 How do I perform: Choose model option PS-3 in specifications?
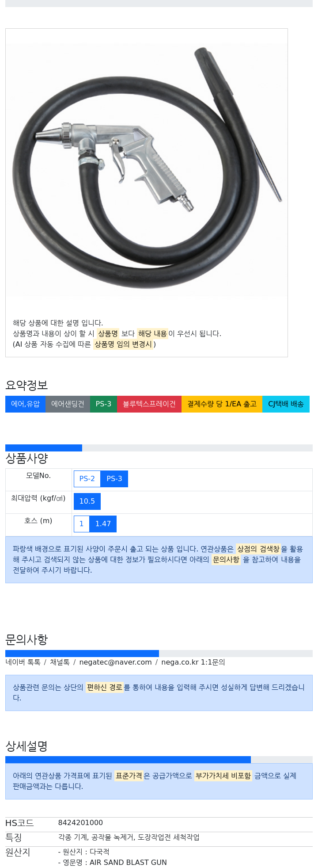[x=114, y=479]
